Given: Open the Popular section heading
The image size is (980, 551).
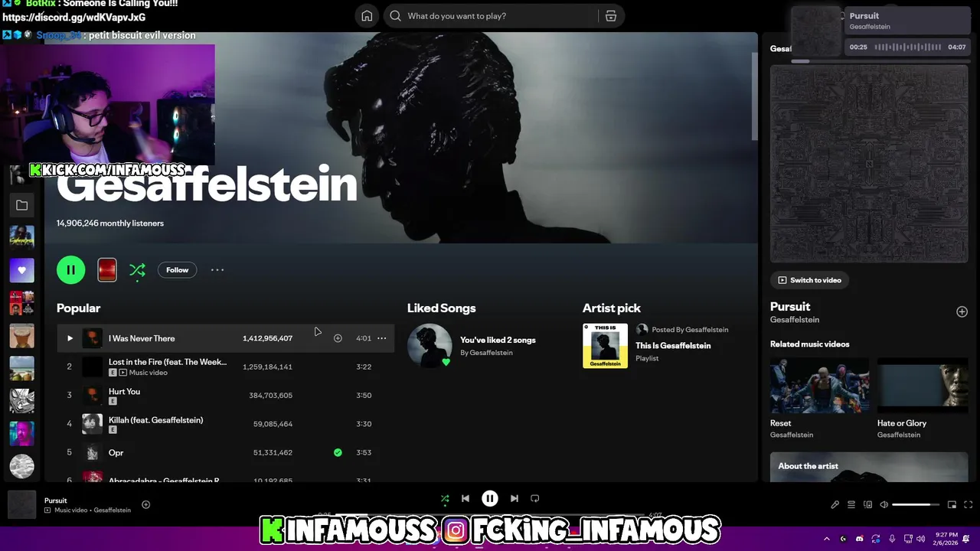Looking at the screenshot, I should pos(79,308).
